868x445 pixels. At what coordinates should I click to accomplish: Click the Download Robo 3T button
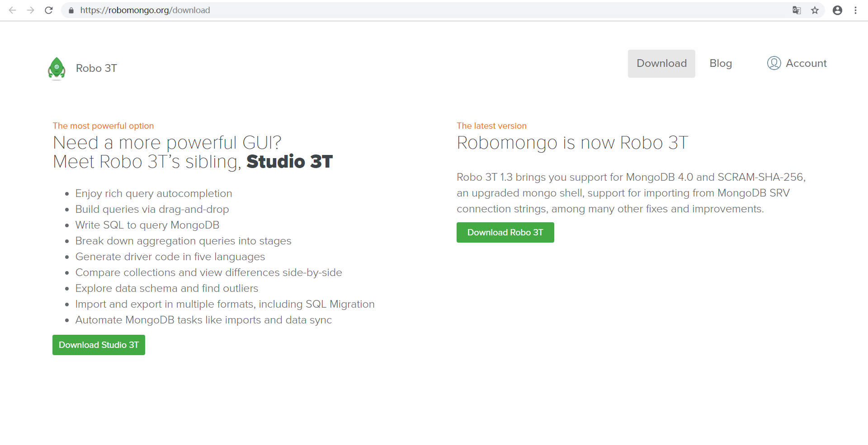505,232
